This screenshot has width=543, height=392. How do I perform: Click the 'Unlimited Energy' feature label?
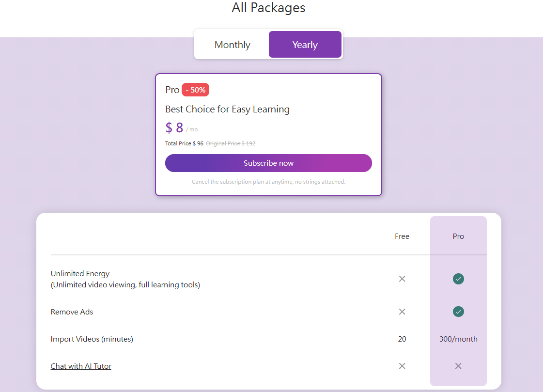80,274
